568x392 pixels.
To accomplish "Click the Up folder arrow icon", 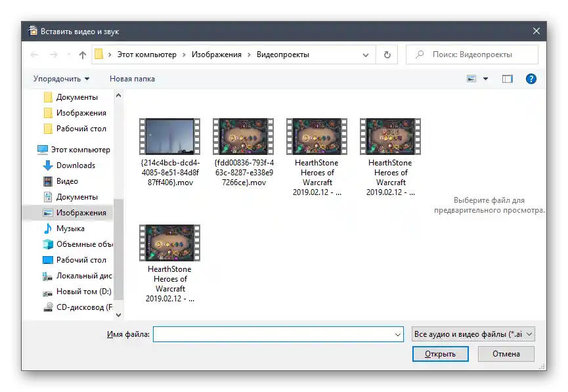I will 83,55.
